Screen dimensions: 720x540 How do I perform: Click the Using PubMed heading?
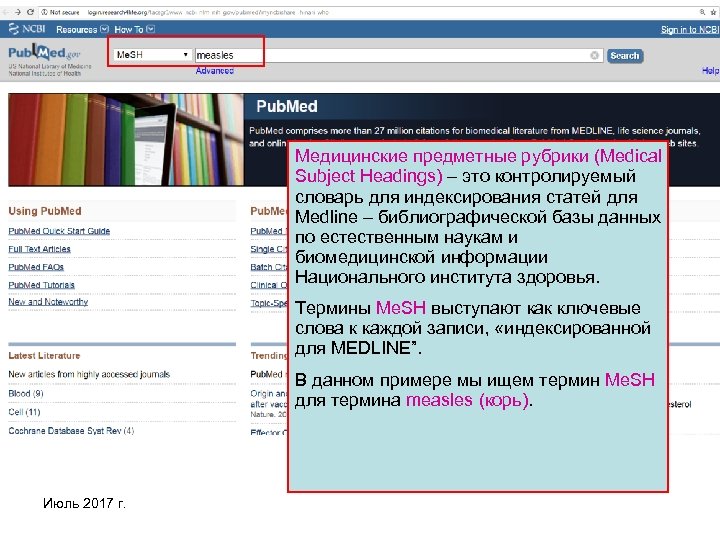[45, 211]
